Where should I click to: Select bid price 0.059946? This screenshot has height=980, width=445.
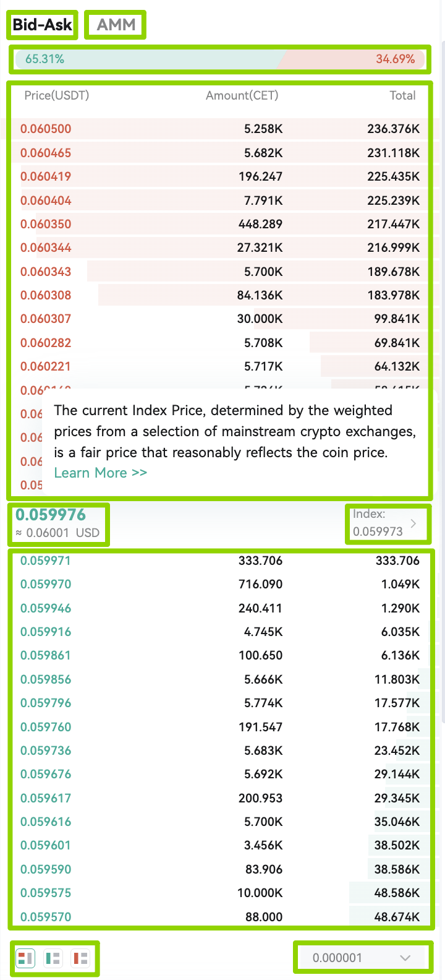click(x=46, y=608)
